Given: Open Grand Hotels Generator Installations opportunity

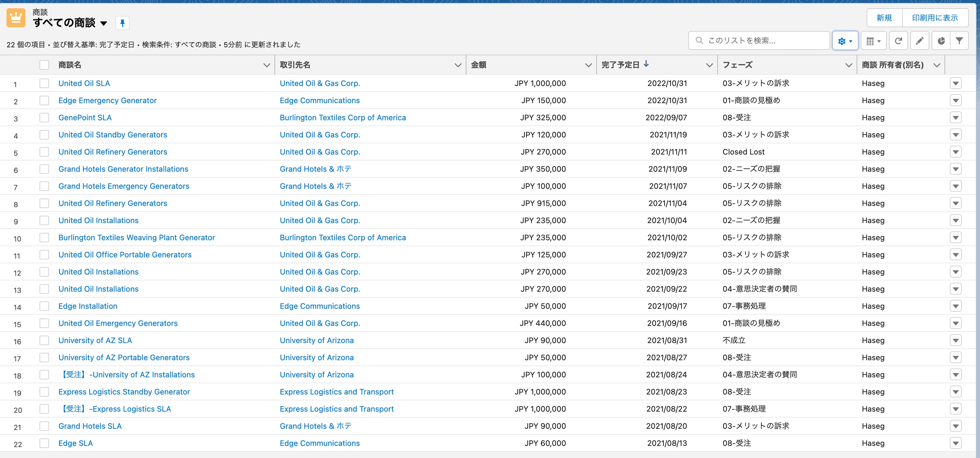Looking at the screenshot, I should coord(123,169).
